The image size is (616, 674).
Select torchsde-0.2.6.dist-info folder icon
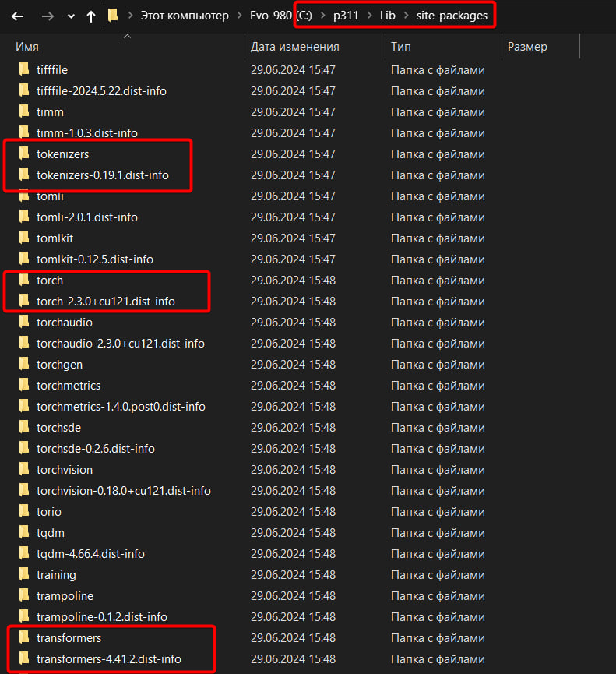tap(24, 448)
